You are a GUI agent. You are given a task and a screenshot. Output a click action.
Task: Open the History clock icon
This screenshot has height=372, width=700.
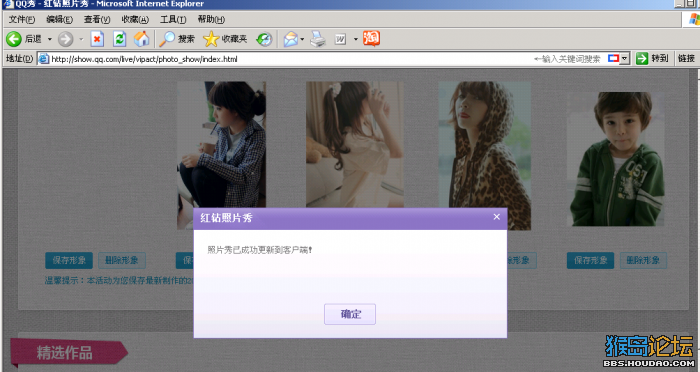[264, 39]
